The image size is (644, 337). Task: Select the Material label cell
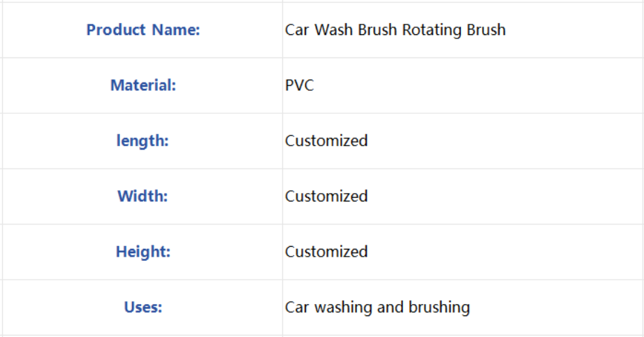[x=142, y=85]
